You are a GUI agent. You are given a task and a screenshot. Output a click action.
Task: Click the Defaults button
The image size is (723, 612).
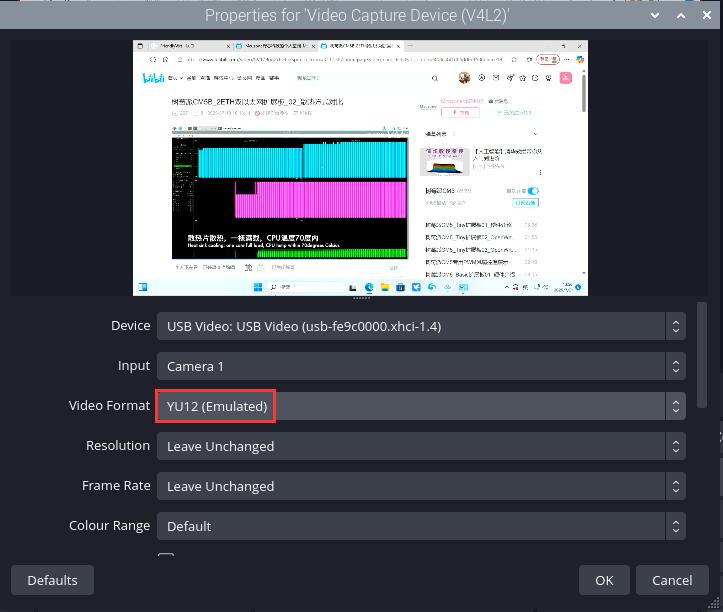coord(52,580)
